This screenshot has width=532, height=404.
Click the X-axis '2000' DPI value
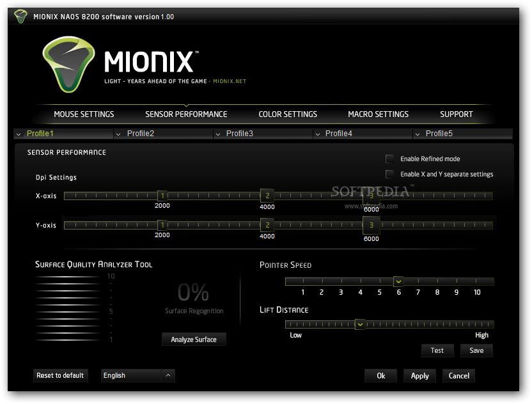click(162, 206)
